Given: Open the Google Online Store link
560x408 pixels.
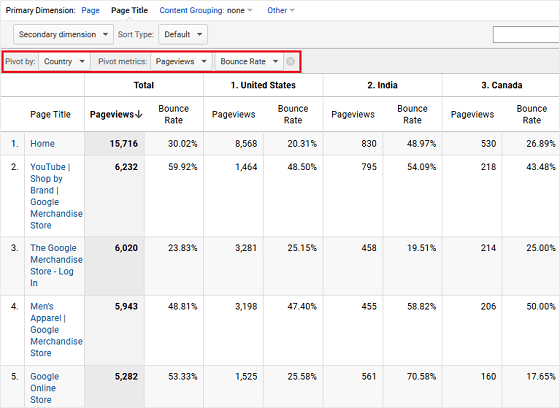Looking at the screenshot, I should (45, 388).
